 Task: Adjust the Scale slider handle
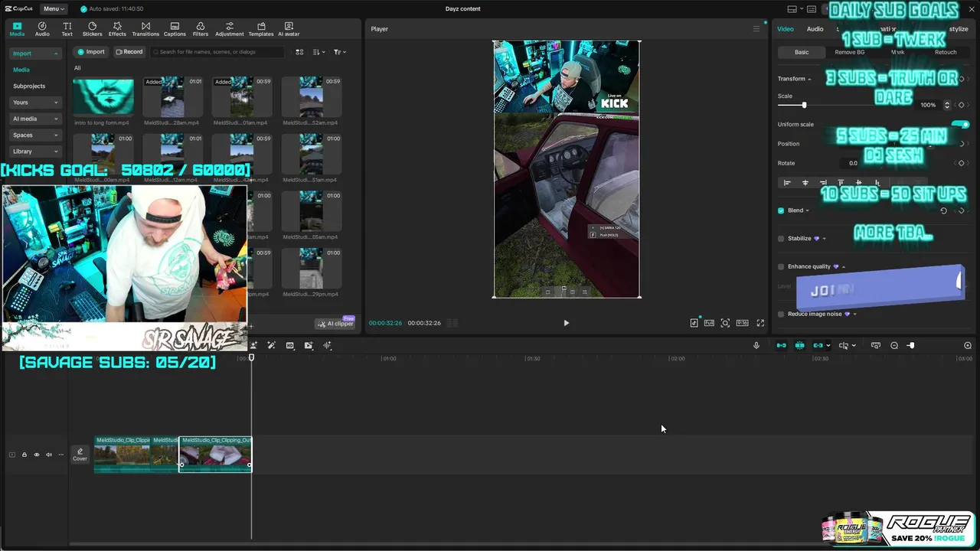(804, 105)
